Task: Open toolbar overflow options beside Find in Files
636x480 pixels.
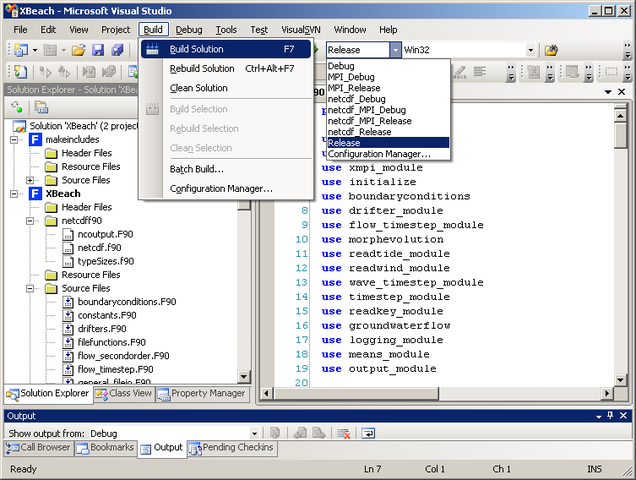Action: pos(627,50)
